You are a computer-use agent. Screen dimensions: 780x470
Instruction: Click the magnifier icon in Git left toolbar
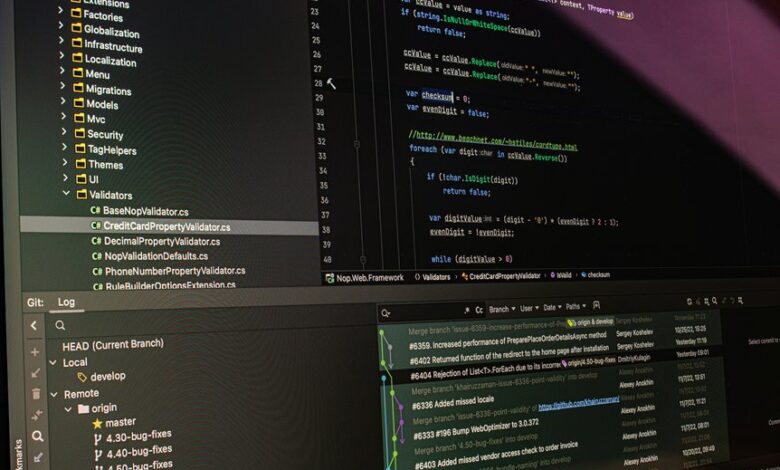[x=37, y=436]
